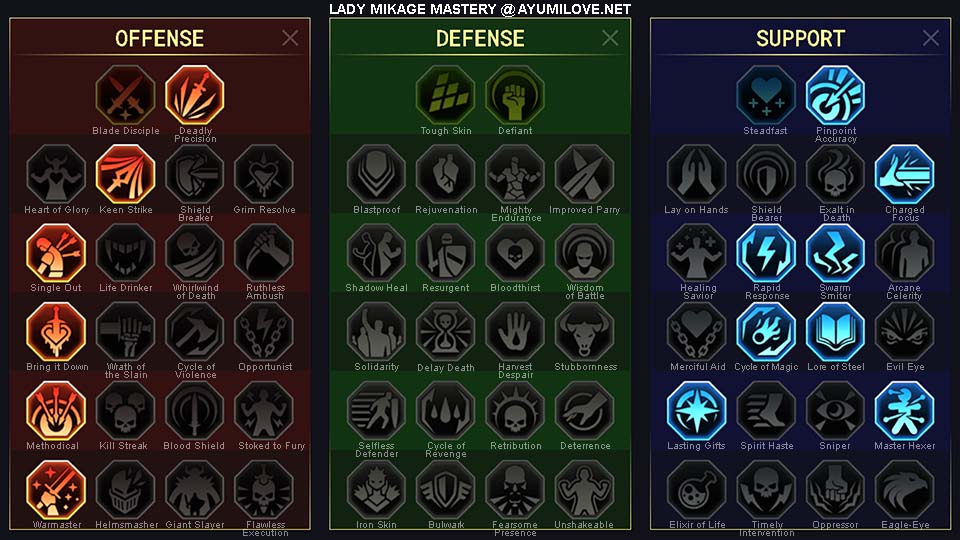Pick the Lasting Gifts star icon

coord(696,411)
